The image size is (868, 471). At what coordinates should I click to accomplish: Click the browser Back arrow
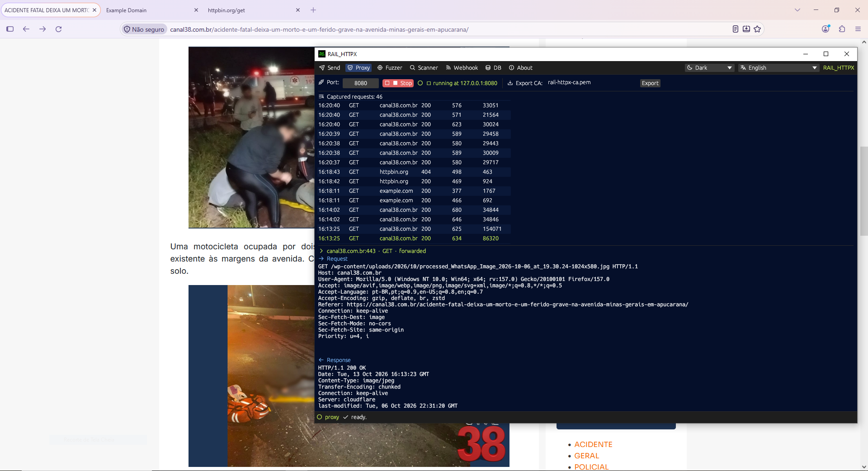26,29
